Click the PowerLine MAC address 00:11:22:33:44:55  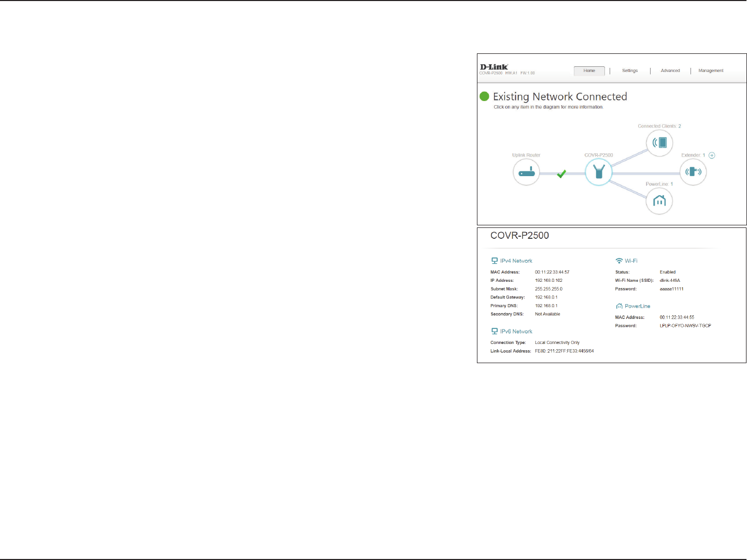coord(676,318)
